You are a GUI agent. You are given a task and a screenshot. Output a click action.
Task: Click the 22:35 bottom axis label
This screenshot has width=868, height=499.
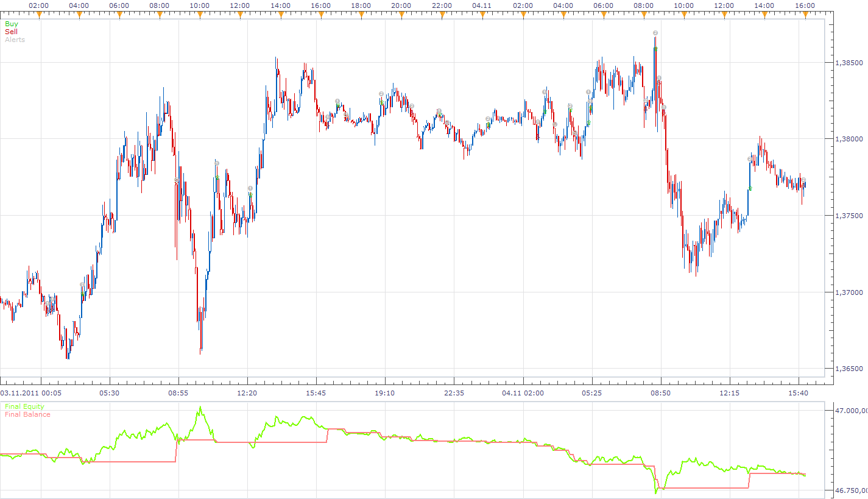pos(454,393)
